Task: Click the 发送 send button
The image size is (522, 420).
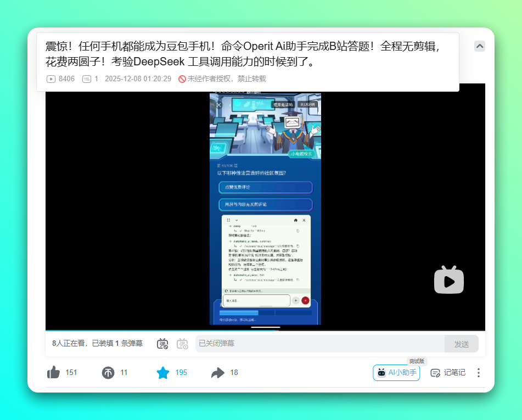Action: 462,343
